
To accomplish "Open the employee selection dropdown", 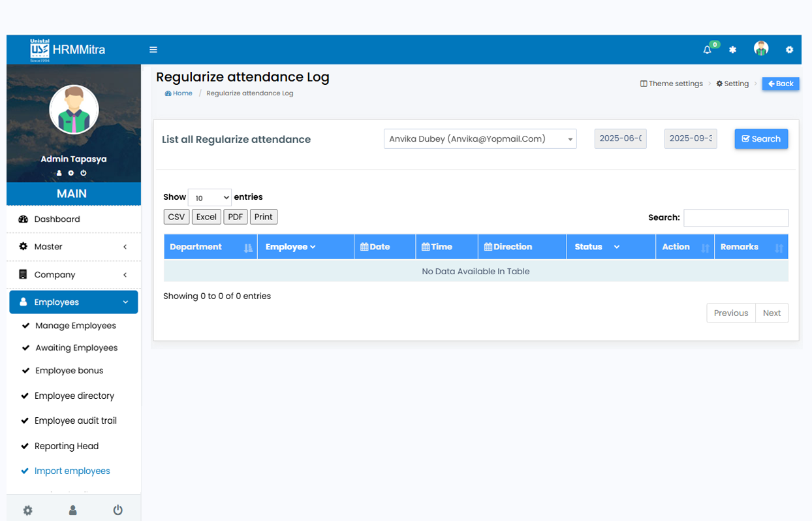I will [480, 139].
